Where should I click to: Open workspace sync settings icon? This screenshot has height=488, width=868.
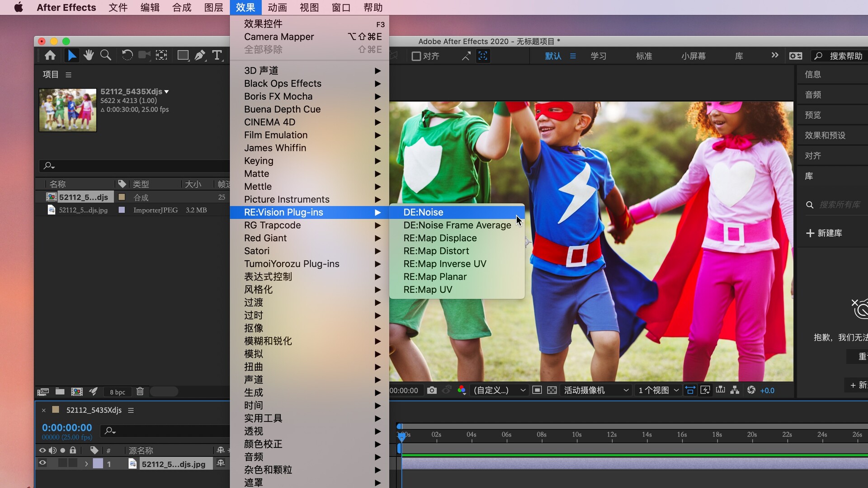coord(796,56)
